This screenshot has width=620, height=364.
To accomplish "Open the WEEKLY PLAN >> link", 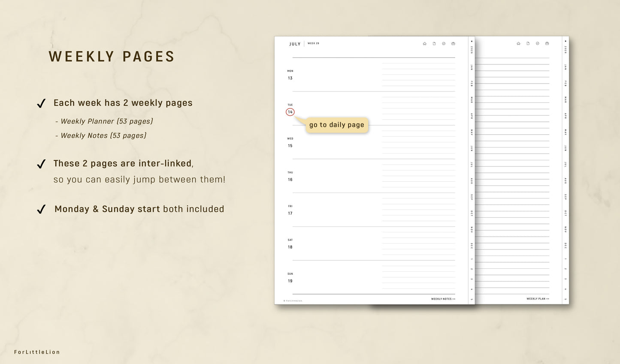I will coord(537,298).
